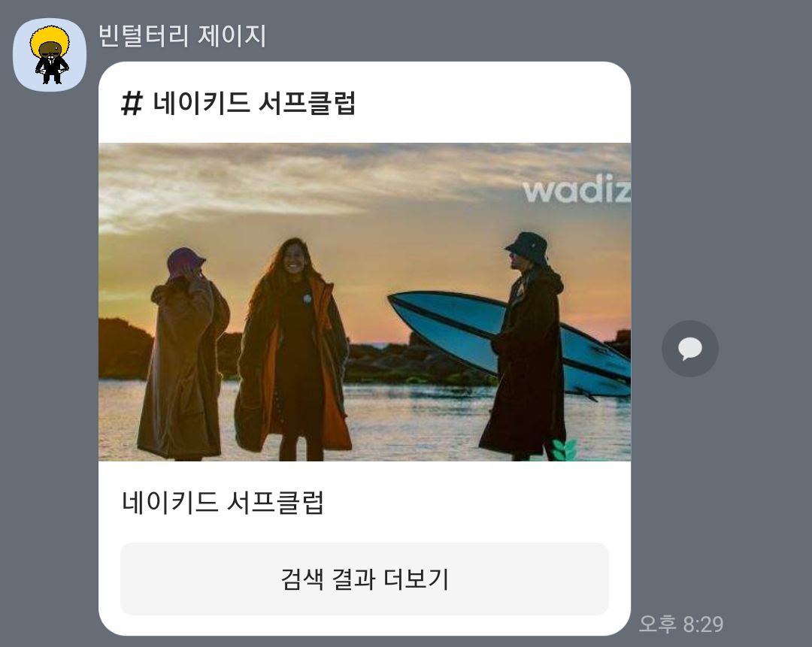Click the green leaf icon on photo corner
This screenshot has width=812, height=647.
click(x=564, y=449)
